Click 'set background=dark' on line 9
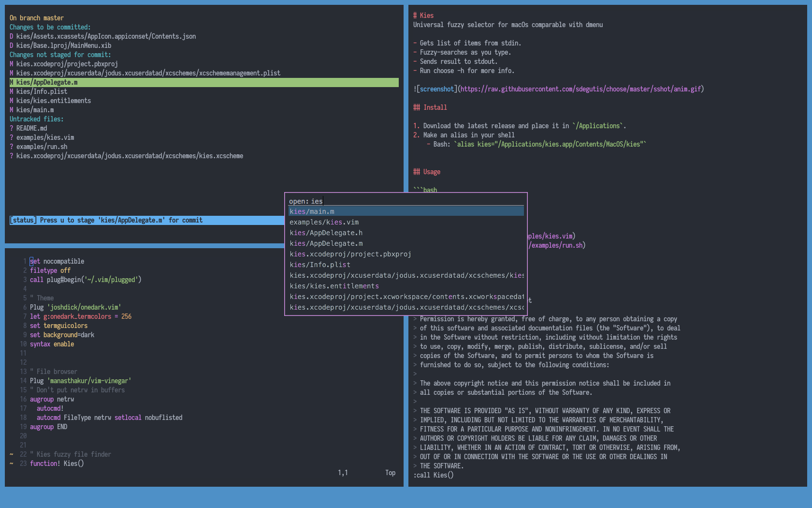This screenshot has height=508, width=812. coord(62,335)
